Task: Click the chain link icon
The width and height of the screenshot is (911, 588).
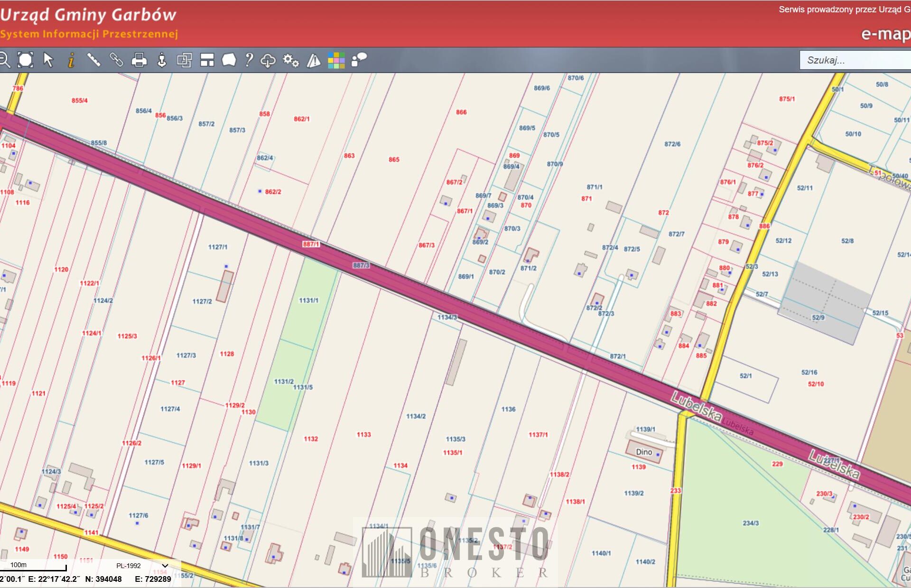Action: click(116, 60)
